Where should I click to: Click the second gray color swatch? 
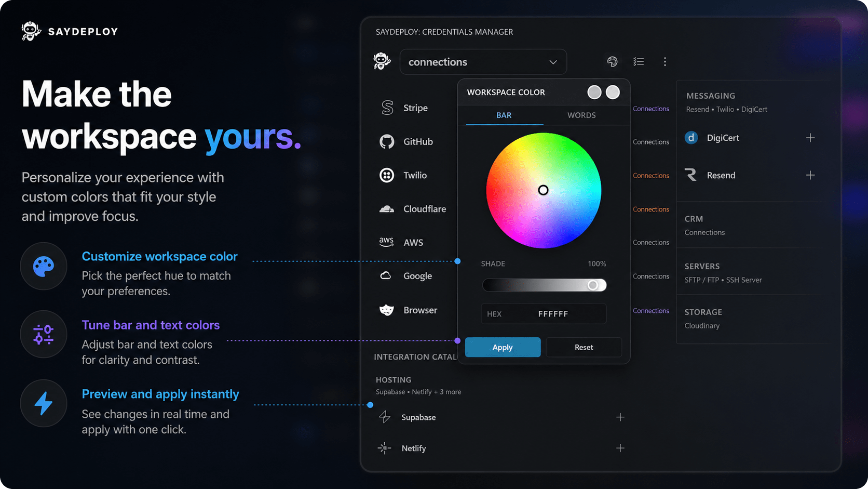[x=613, y=92]
